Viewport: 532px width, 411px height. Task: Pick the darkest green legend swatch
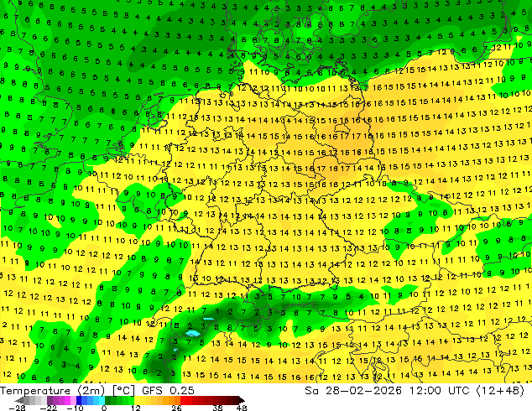[x=107, y=400]
